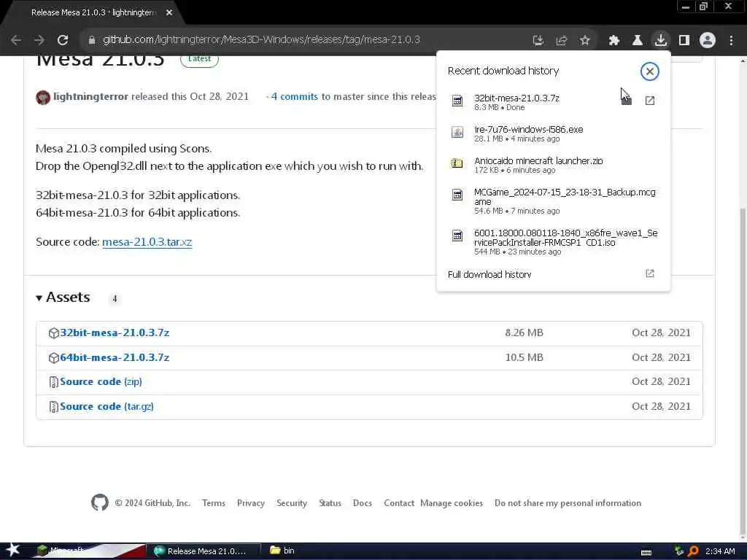
Task: Click Do not share my personal information
Action: [568, 503]
